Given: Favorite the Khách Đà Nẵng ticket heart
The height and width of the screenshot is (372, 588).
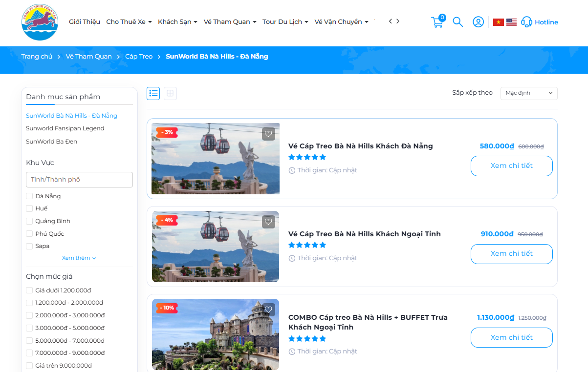Looking at the screenshot, I should pos(268,134).
